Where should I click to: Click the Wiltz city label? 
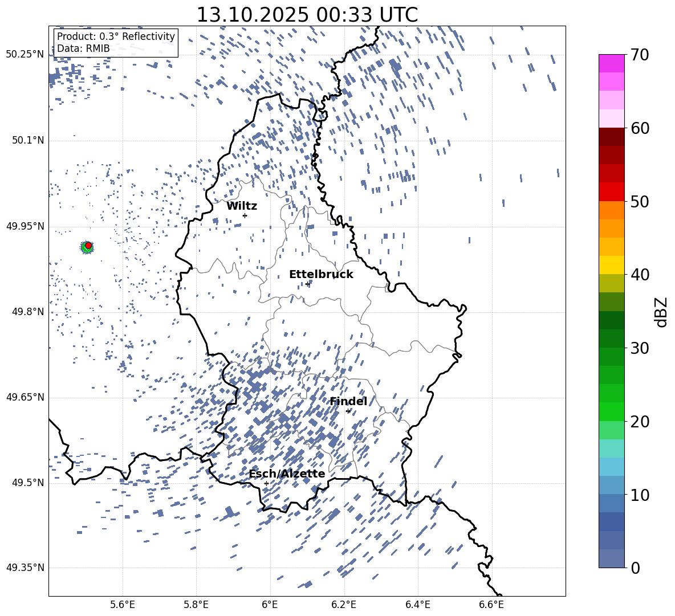tap(242, 206)
